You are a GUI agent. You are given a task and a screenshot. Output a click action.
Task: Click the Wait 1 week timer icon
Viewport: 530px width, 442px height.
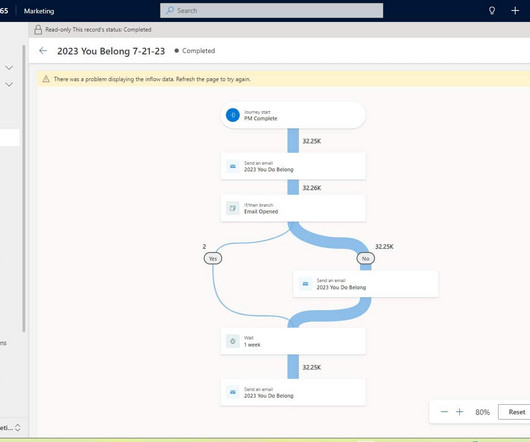[233, 341]
